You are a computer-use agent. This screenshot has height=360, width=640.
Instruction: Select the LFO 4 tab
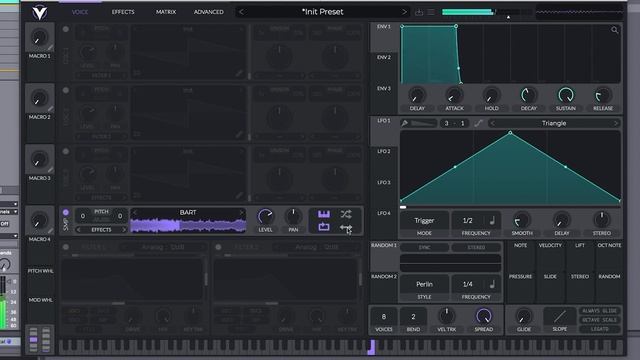tap(384, 213)
